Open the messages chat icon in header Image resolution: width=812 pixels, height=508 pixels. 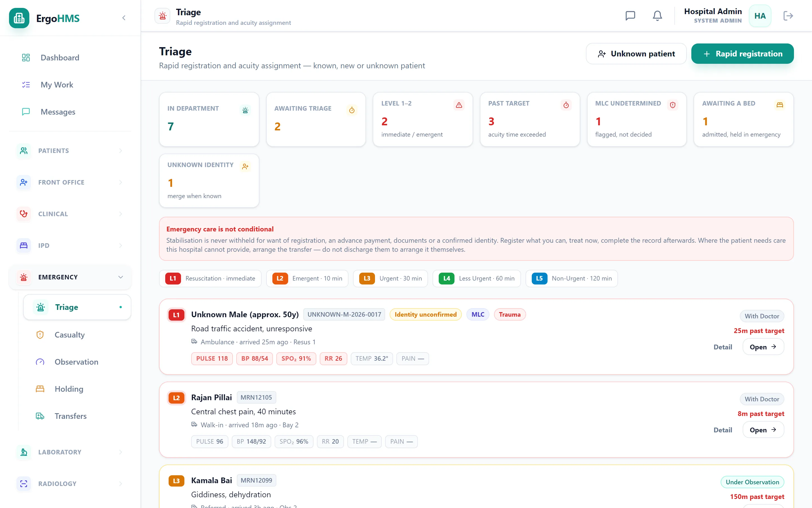(630, 16)
